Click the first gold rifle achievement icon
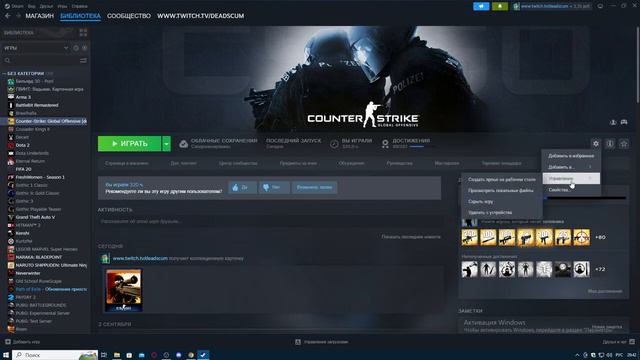 click(x=469, y=237)
